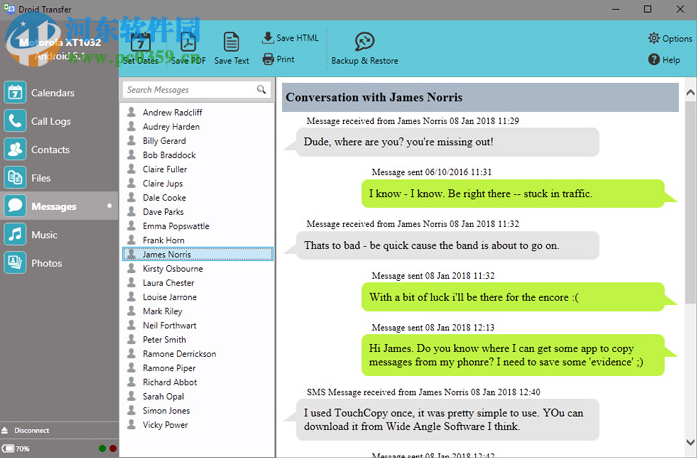699x461 pixels.
Task: Click the avatar icon beside Vicky Power
Action: [x=132, y=424]
